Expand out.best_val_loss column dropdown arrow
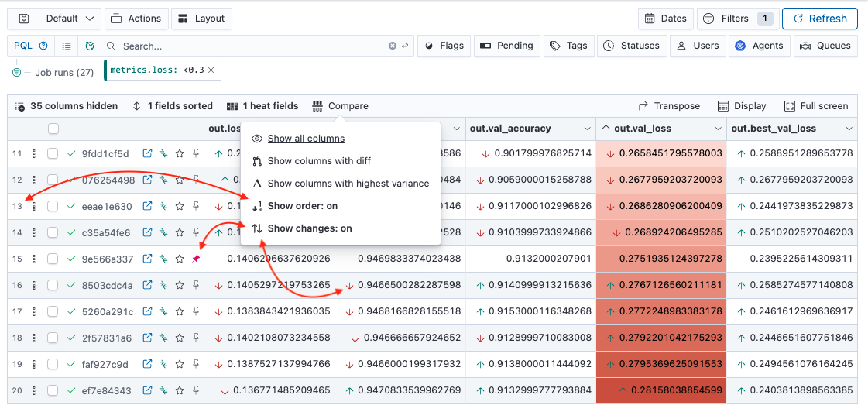This screenshot has height=412, width=868. click(x=849, y=129)
